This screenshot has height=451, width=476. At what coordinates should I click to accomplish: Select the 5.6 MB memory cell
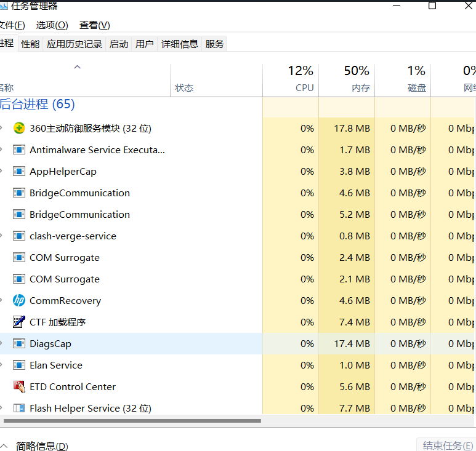point(347,386)
